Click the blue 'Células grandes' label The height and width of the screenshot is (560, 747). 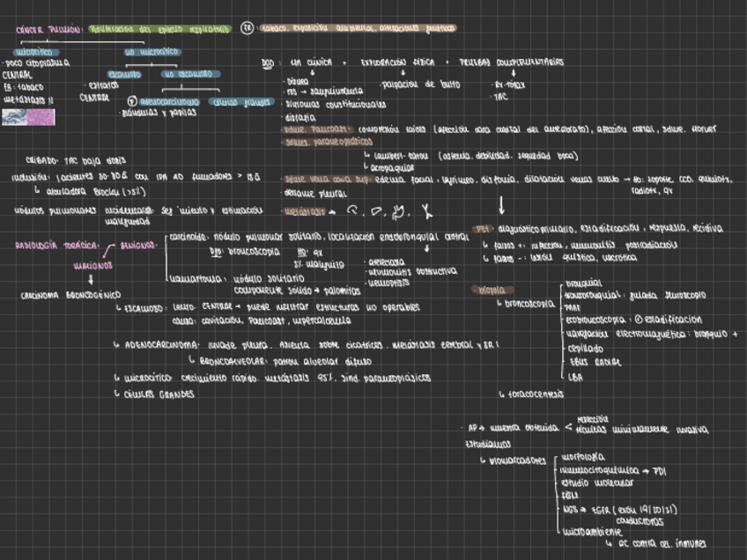(241, 101)
